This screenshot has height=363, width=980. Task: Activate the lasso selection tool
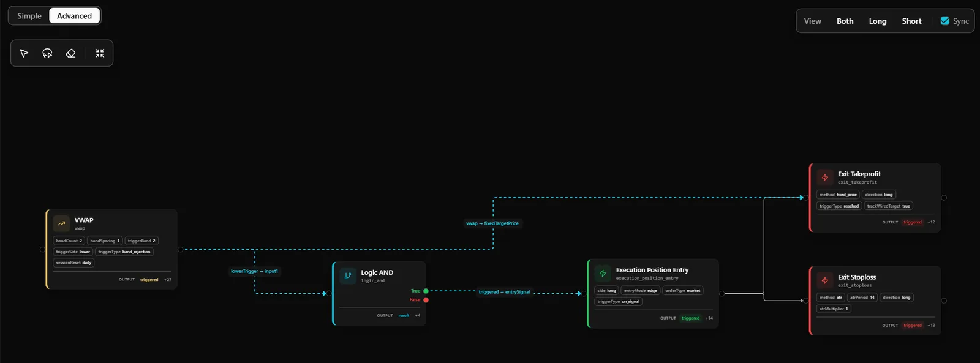47,53
